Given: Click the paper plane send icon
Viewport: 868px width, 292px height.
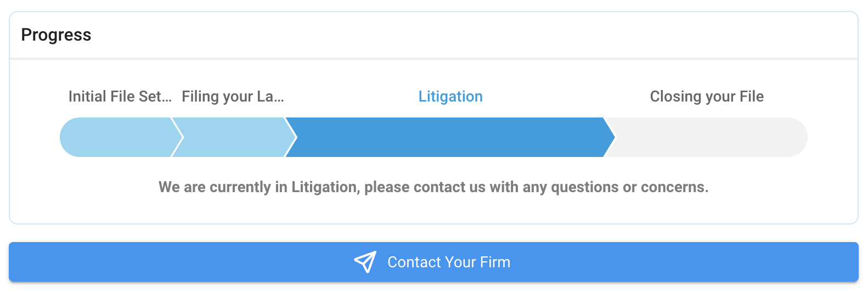Looking at the screenshot, I should pos(365,262).
